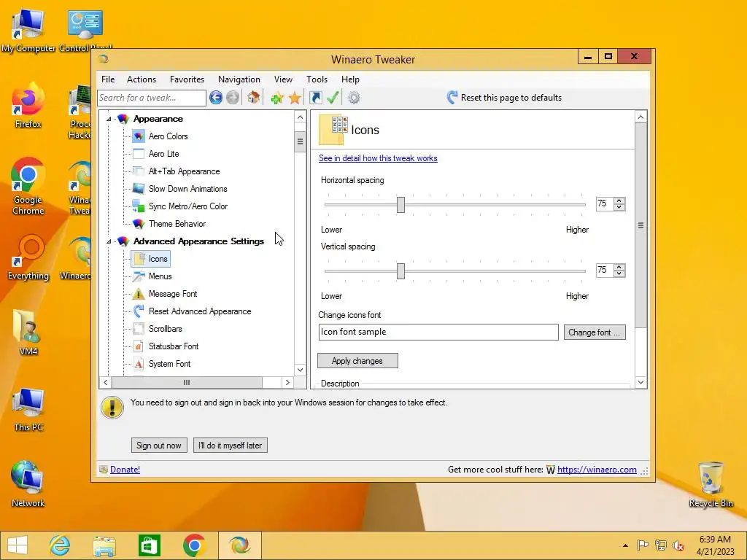The width and height of the screenshot is (747, 560).
Task: Go to the Home page icon
Action: tap(253, 98)
